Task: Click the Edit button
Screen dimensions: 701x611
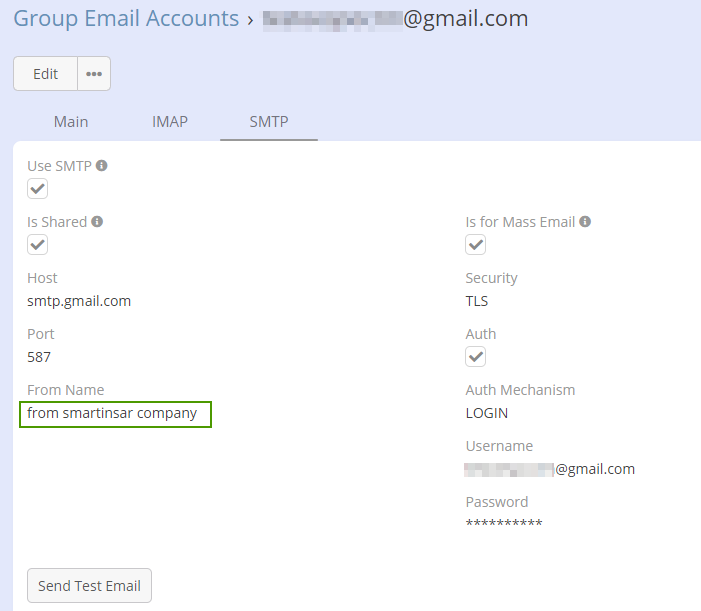Action: tap(46, 74)
